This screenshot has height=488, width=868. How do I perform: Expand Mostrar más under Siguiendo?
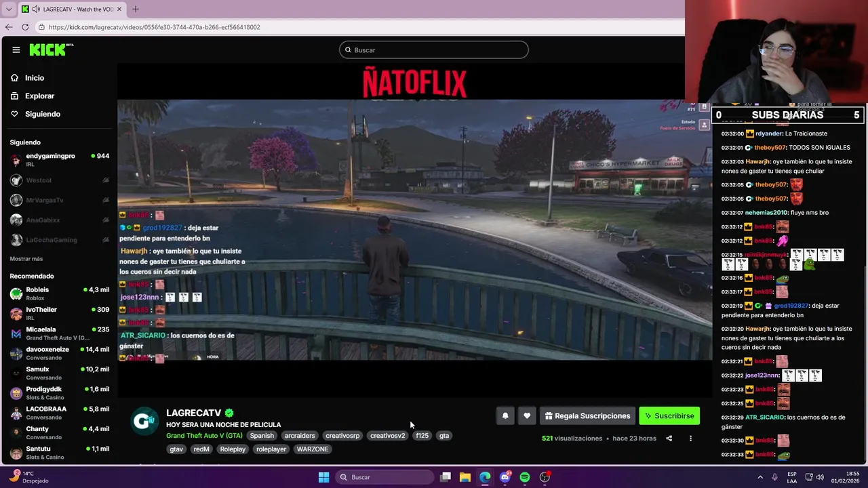click(26, 259)
